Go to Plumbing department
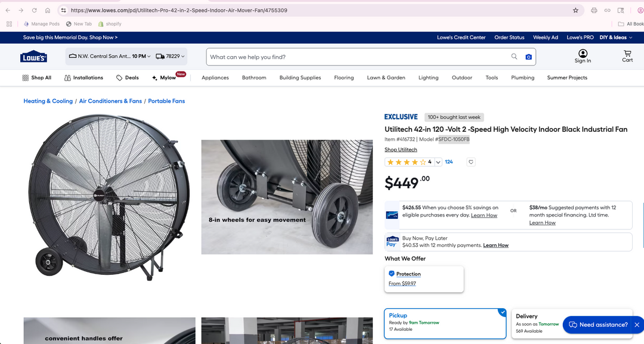 [522, 78]
